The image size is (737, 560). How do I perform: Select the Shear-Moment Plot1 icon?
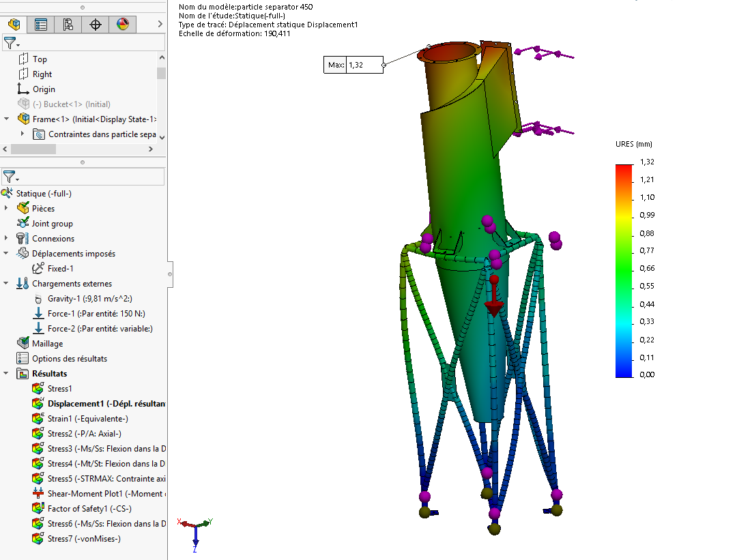tap(38, 493)
